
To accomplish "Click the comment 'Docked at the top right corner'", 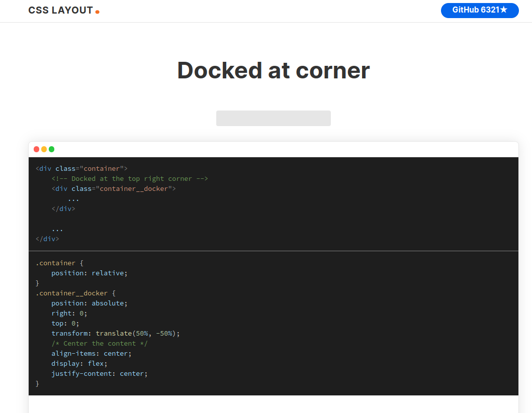I will 130,179.
